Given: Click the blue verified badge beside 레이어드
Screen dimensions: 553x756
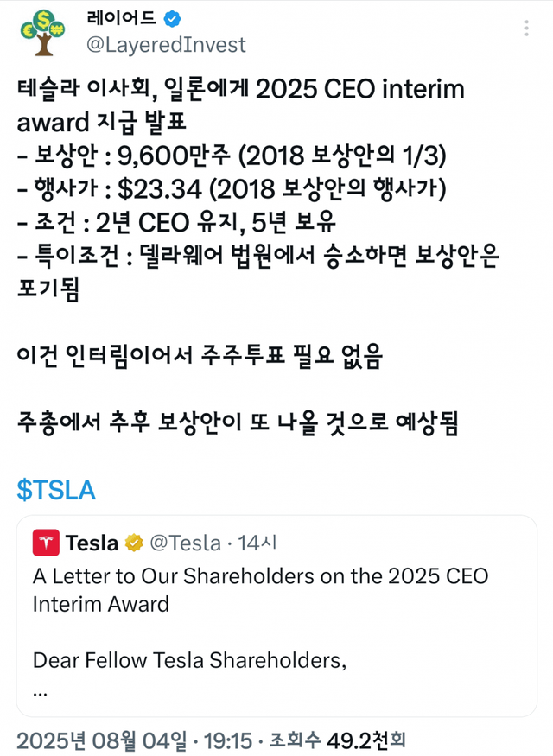Looking at the screenshot, I should coord(173,19).
